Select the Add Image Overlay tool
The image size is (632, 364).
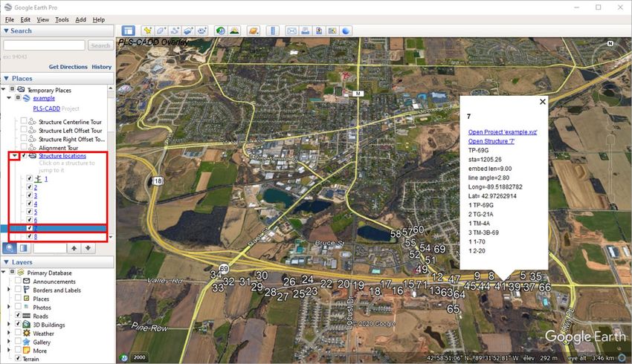[x=188, y=30]
